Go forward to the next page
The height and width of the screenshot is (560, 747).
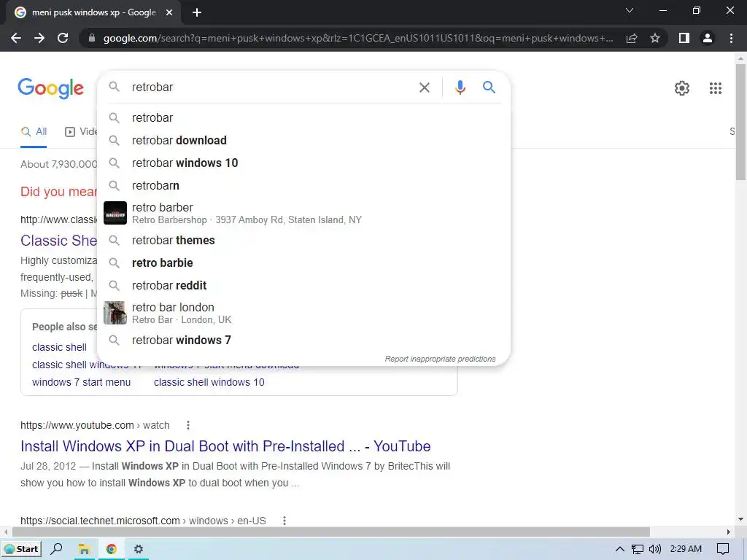click(x=39, y=38)
